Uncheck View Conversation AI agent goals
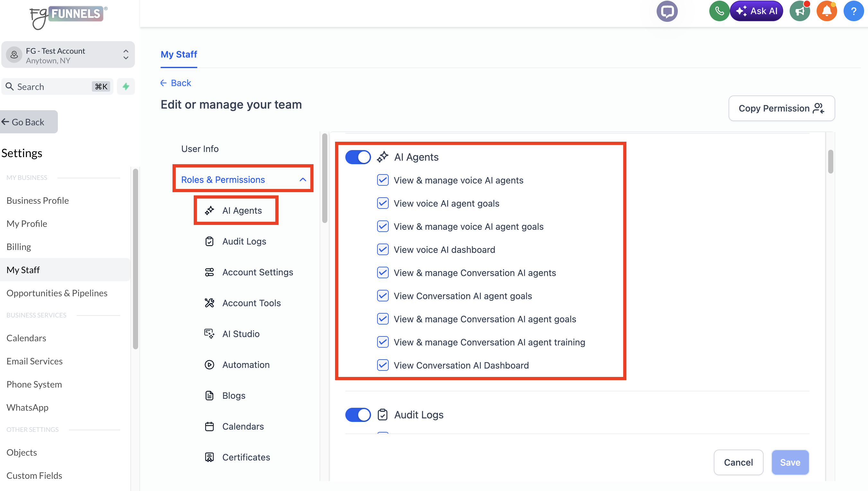The image size is (868, 491). click(x=383, y=296)
